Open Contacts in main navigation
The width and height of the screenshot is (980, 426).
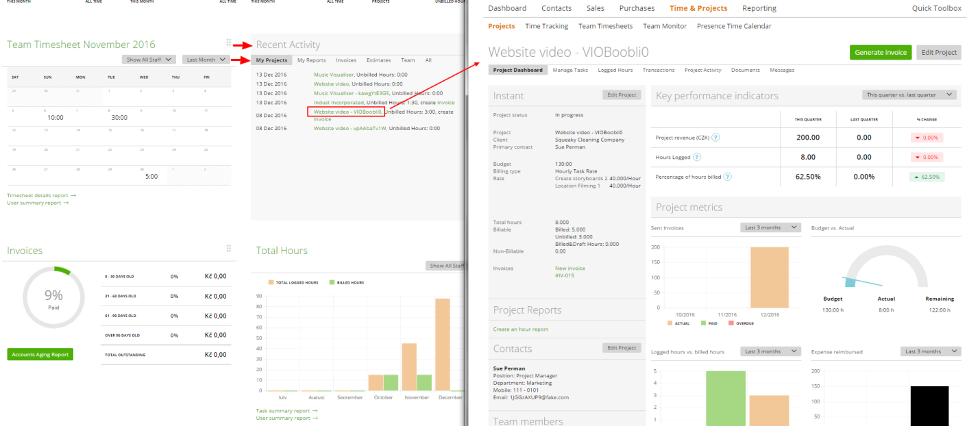pyautogui.click(x=556, y=8)
